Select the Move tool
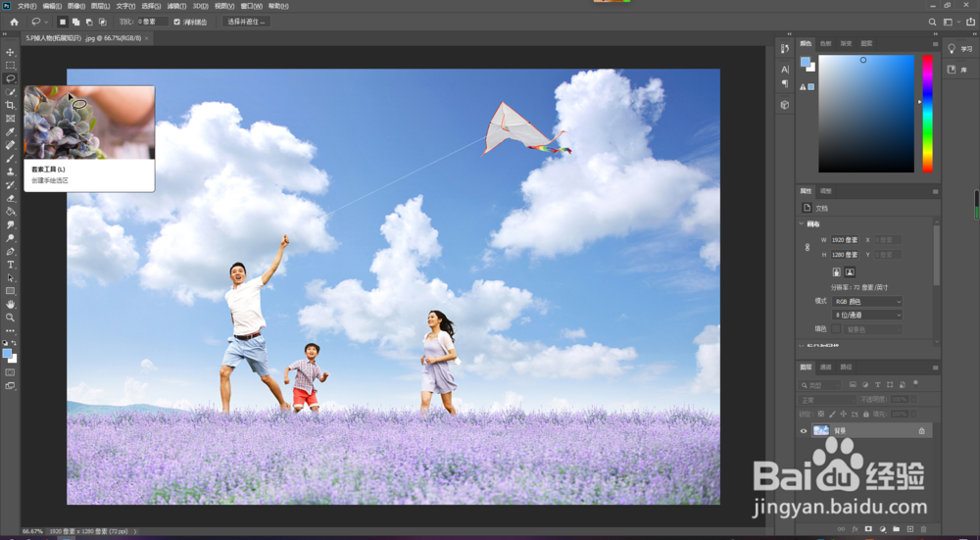This screenshot has width=980, height=540. [x=10, y=52]
